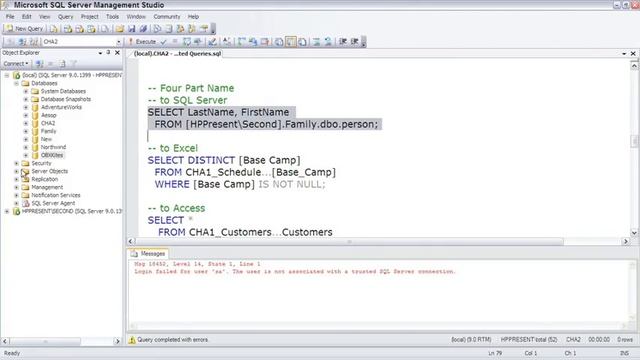640x360 pixels.
Task: Execute the selected query
Action: (142, 42)
